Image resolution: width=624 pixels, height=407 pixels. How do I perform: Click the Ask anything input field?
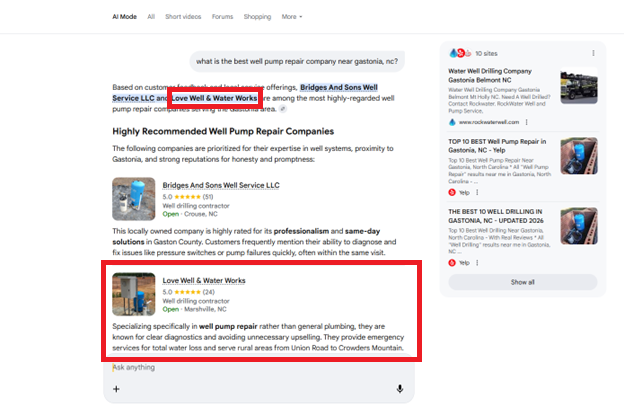click(x=259, y=367)
